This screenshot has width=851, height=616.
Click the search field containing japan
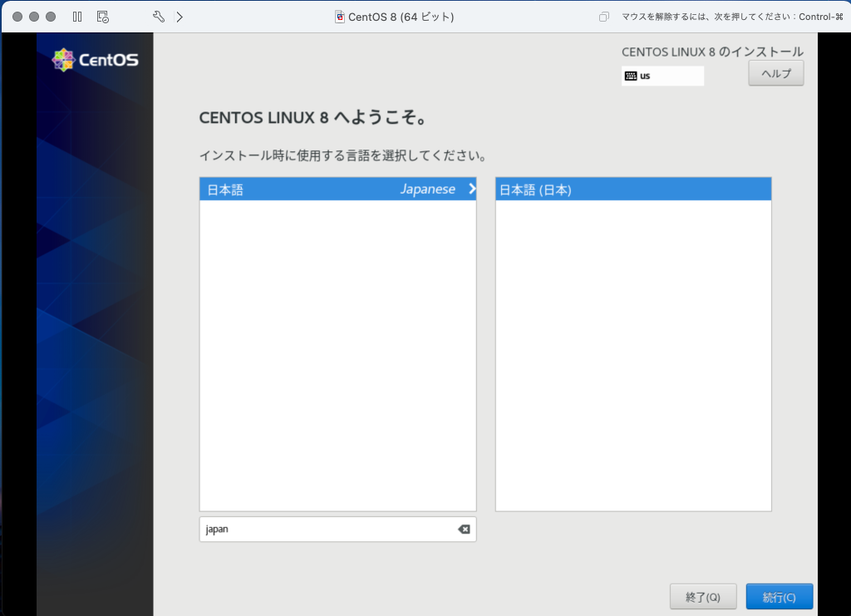[x=324, y=529]
